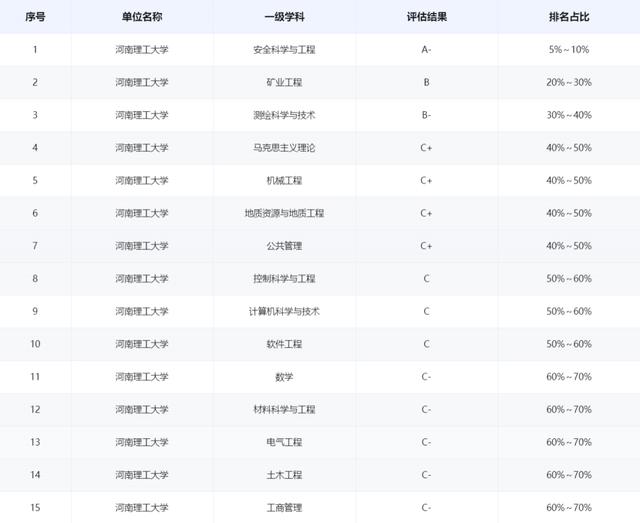Viewport: 640px width, 523px height.
Task: Select the 计算机科学与技术 discipline cell
Action: [284, 311]
